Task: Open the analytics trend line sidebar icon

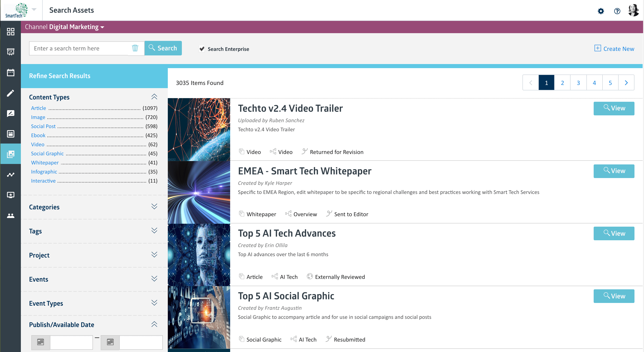Action: click(x=10, y=175)
